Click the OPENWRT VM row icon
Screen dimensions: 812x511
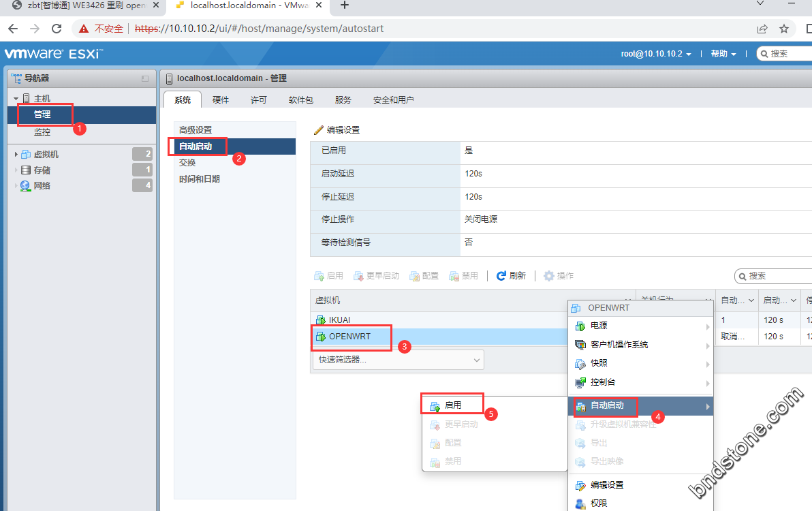(321, 337)
